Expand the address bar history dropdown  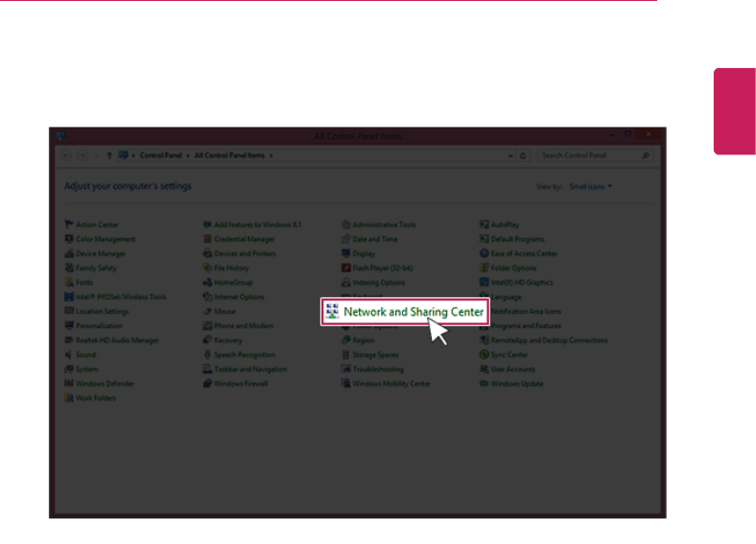pos(510,155)
